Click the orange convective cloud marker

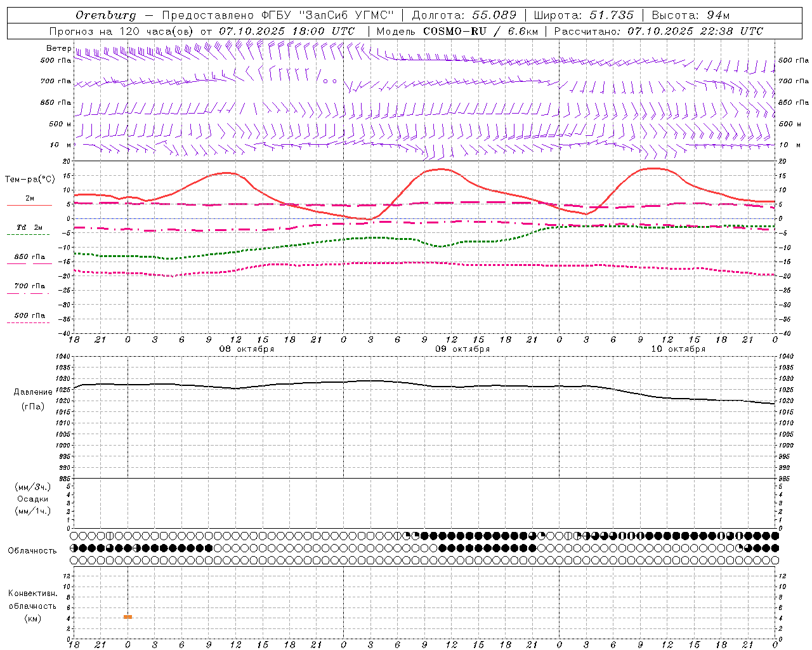pos(128,617)
